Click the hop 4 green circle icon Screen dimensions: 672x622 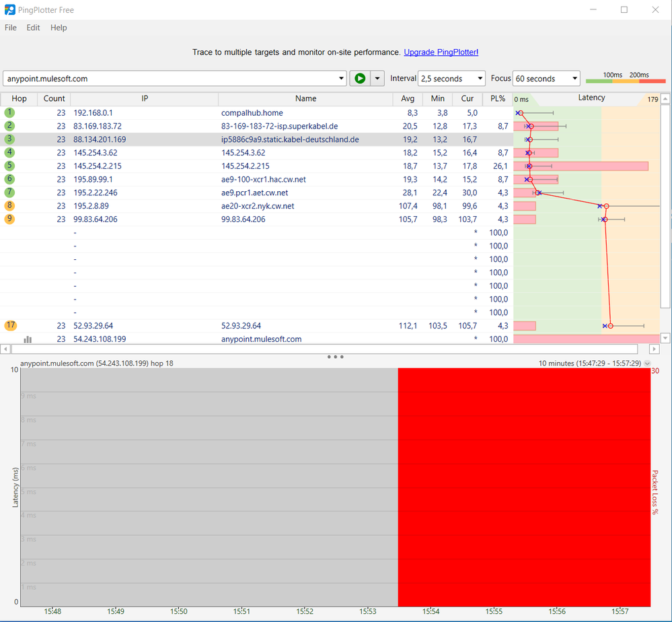(x=9, y=152)
